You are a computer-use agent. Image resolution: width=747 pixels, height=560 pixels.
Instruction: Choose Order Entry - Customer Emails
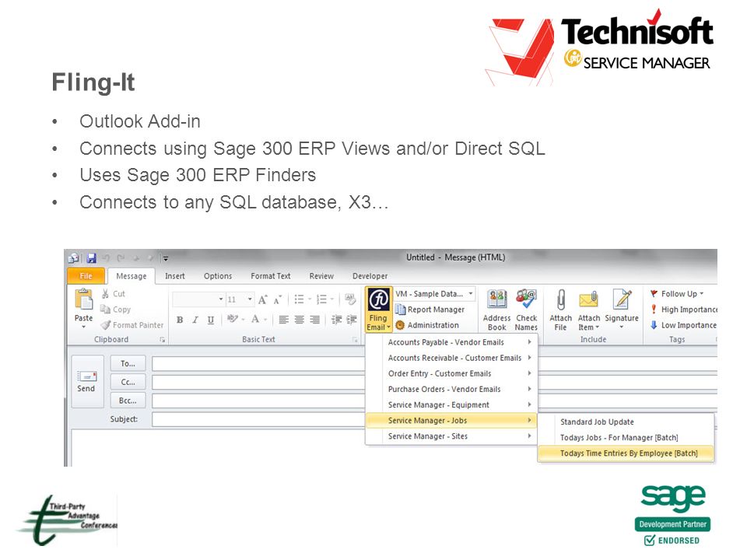point(451,374)
